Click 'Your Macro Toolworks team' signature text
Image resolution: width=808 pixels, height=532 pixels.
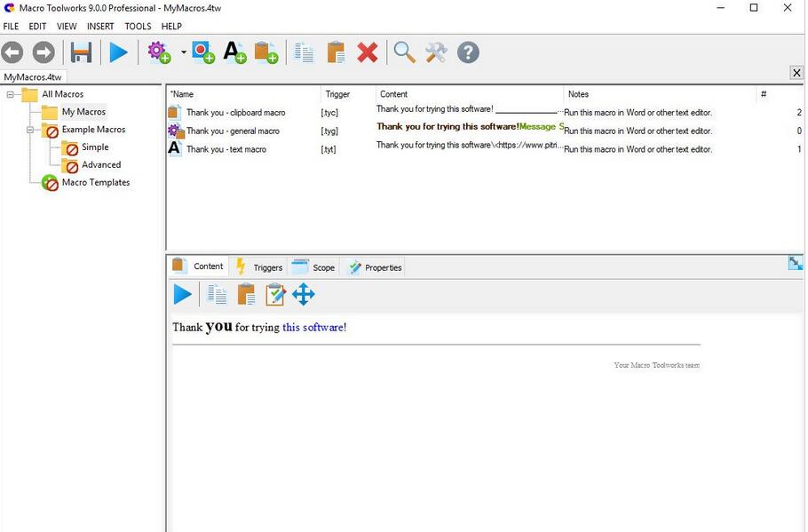[x=656, y=365]
